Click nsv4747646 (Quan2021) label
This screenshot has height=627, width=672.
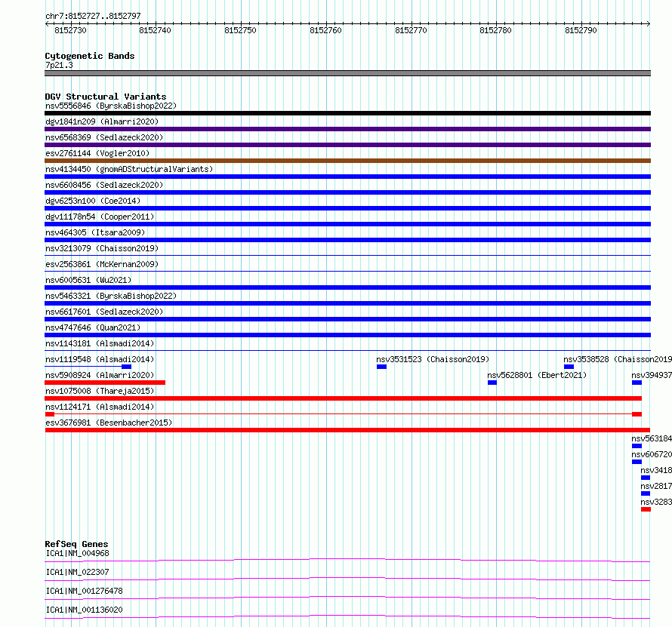coord(93,327)
